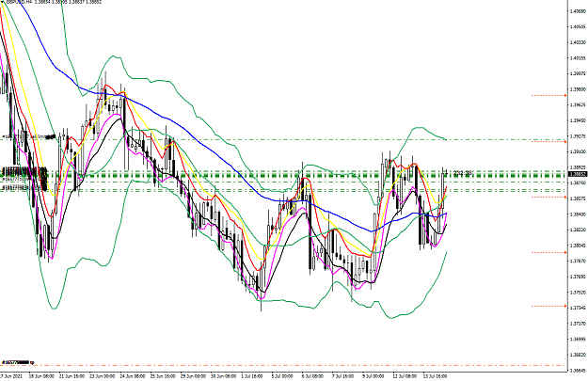Click the 1.36995 price scale label
The height and width of the screenshot is (381, 588).
[x=578, y=339]
